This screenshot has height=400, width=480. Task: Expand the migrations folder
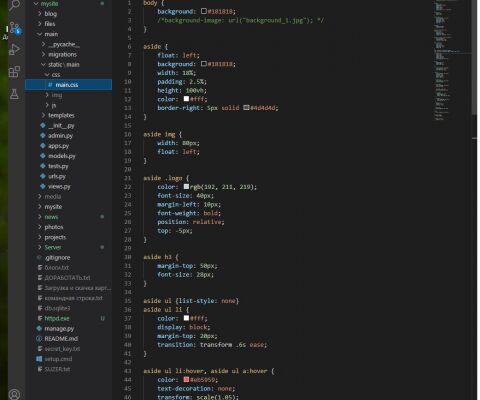click(43, 54)
